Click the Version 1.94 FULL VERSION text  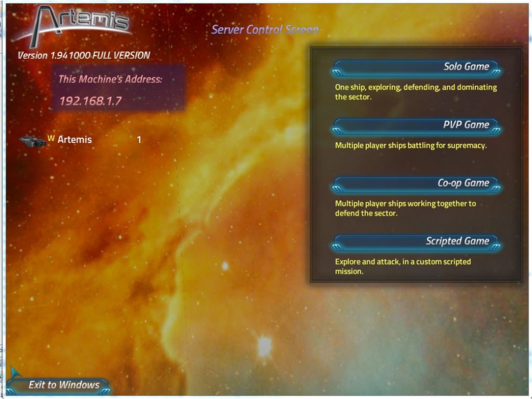pos(84,56)
